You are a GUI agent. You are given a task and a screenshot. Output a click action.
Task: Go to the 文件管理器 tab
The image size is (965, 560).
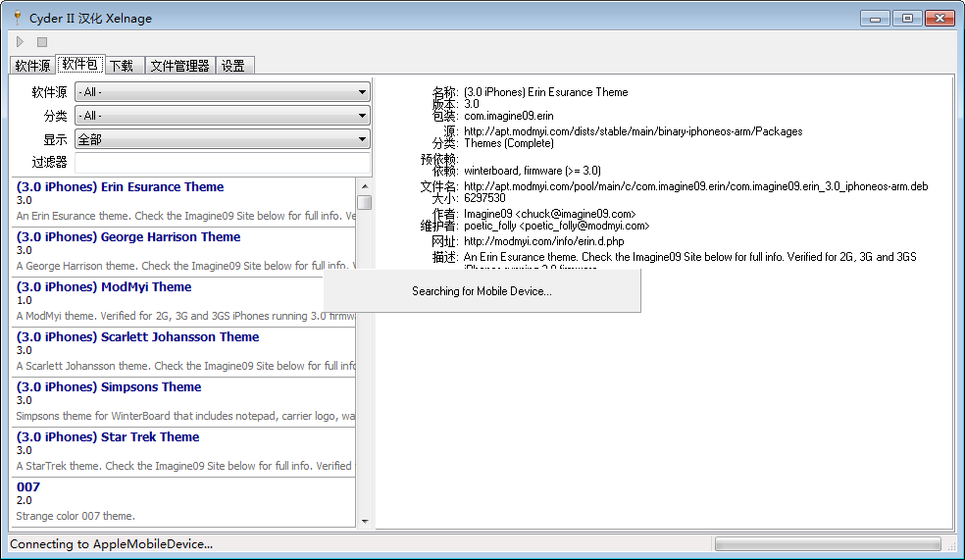pos(180,66)
